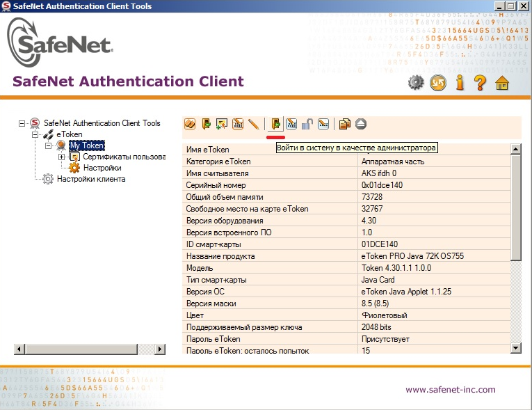Select SafeNet Authentication Client Tools tree root

[102, 123]
